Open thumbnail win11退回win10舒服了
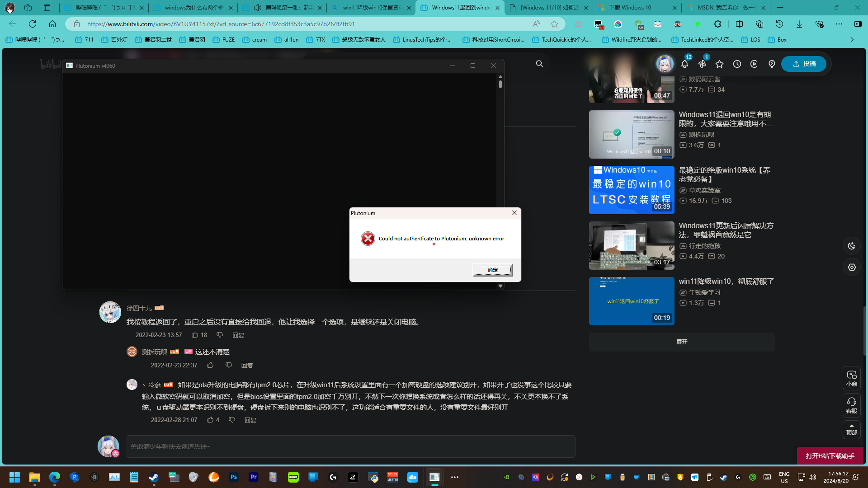This screenshot has height=488, width=868. (x=632, y=301)
